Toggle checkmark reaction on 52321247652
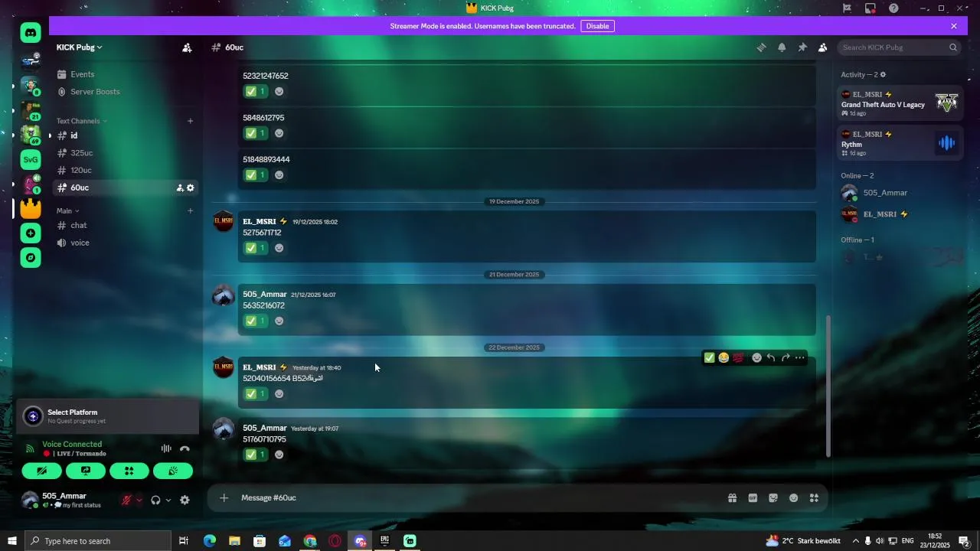 (256, 91)
